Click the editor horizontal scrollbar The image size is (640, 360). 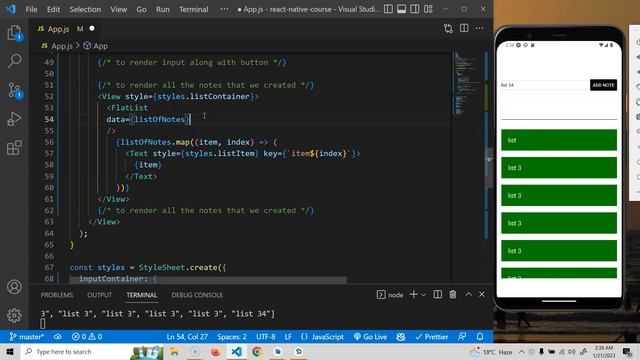208,280
